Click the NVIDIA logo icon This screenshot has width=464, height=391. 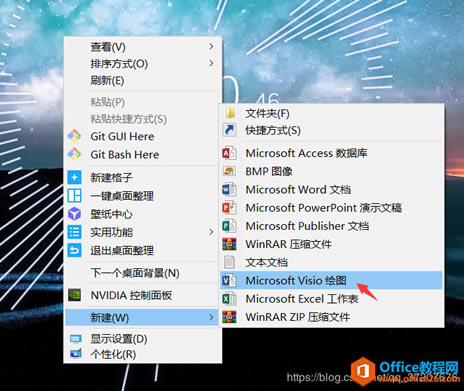point(74,295)
